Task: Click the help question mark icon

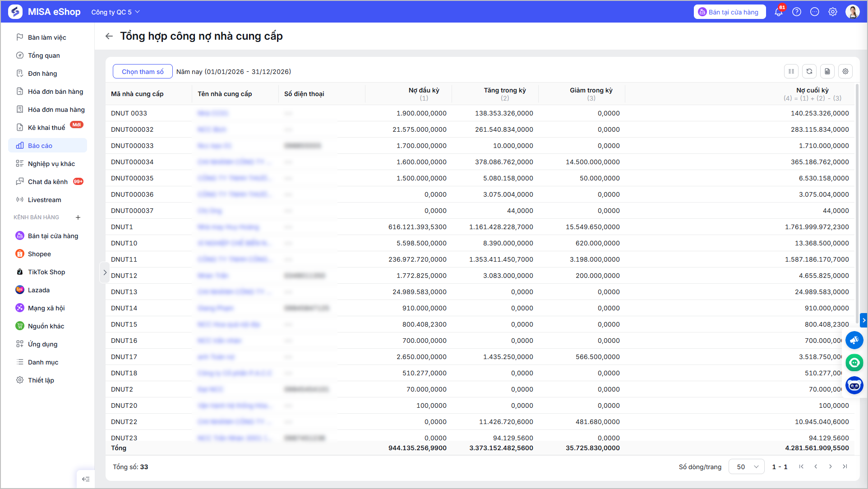Action: click(797, 12)
